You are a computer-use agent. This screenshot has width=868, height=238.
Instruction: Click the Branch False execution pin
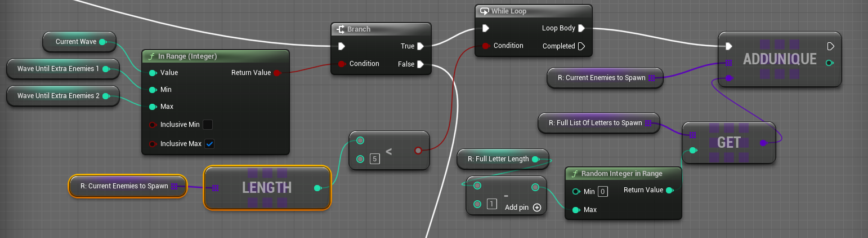(420, 64)
